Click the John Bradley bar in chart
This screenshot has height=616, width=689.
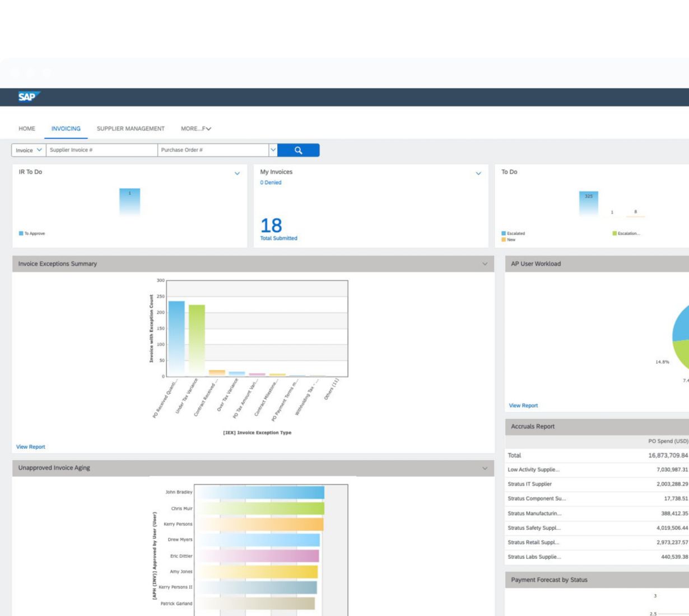259,492
